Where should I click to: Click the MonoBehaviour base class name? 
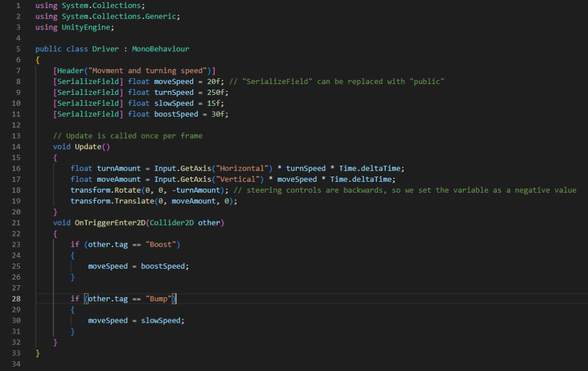160,49
